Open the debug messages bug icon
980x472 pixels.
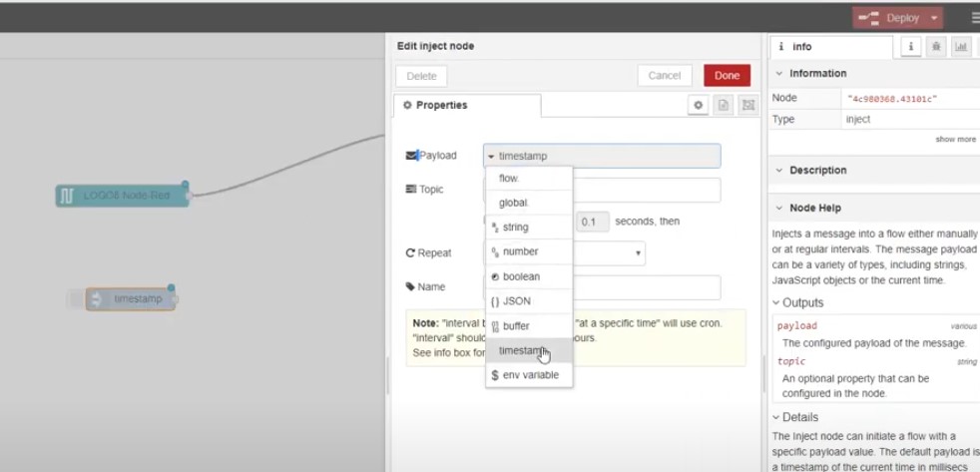[x=936, y=46]
